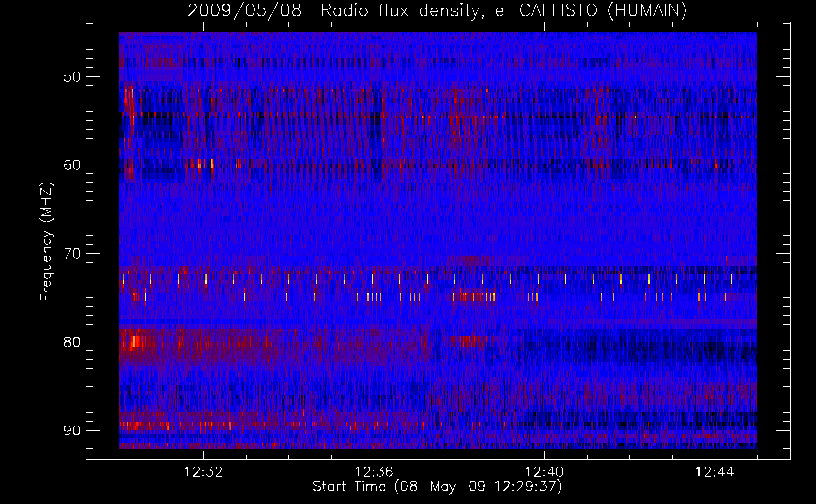The image size is (816, 504).
Task: Click the left 70 frequency tick label
Action: click(72, 254)
